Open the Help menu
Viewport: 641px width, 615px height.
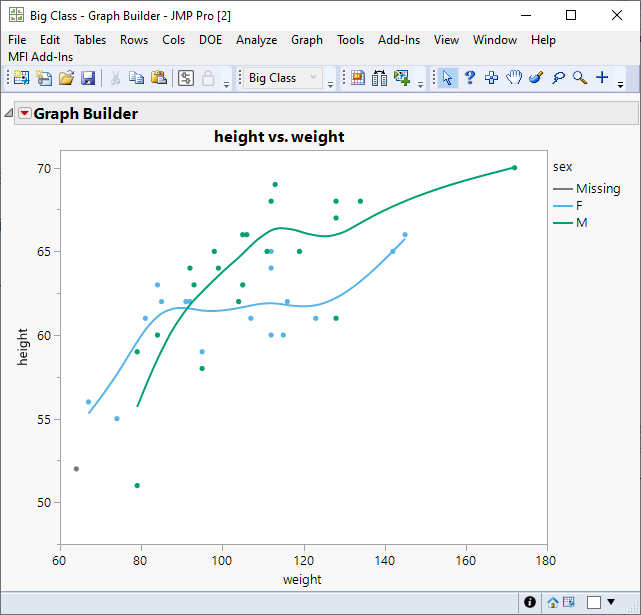click(543, 40)
